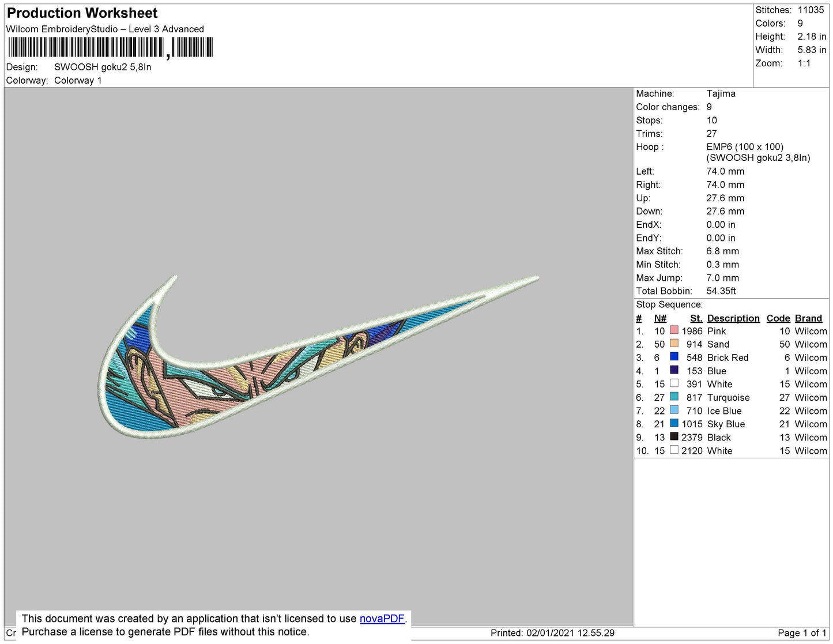Click the Pink color swatch in stop 1
Image resolution: width=833 pixels, height=644 pixels.
coord(674,330)
